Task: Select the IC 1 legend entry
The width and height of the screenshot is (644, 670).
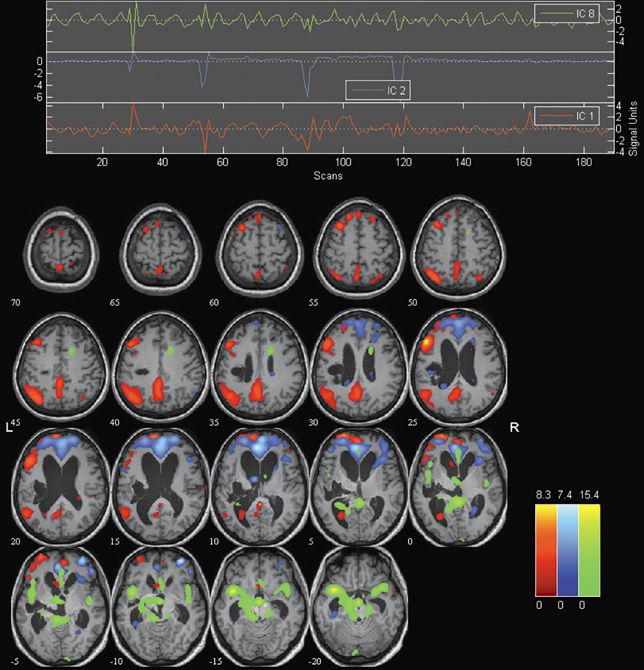Action: 566,116
